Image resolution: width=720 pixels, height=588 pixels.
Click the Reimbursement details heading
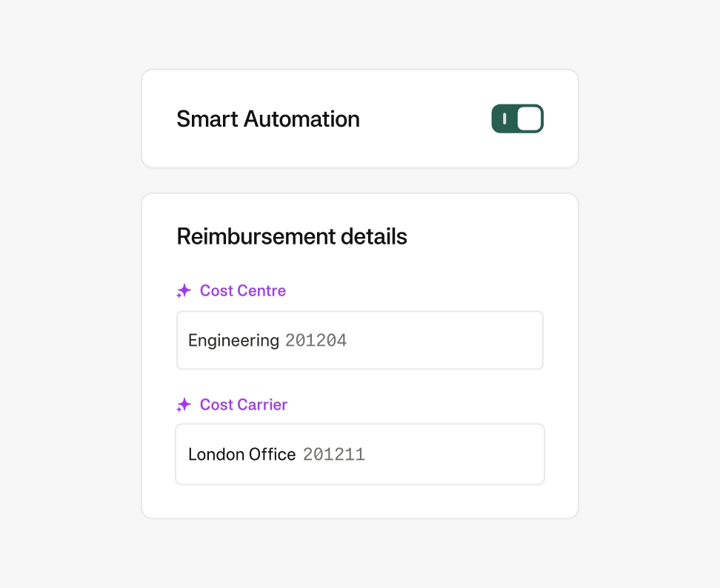tap(292, 237)
